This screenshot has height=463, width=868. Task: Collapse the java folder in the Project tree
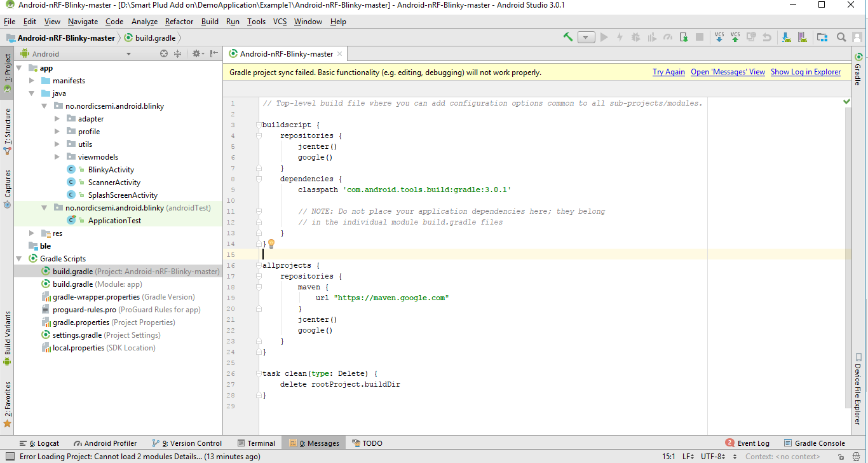(x=31, y=93)
